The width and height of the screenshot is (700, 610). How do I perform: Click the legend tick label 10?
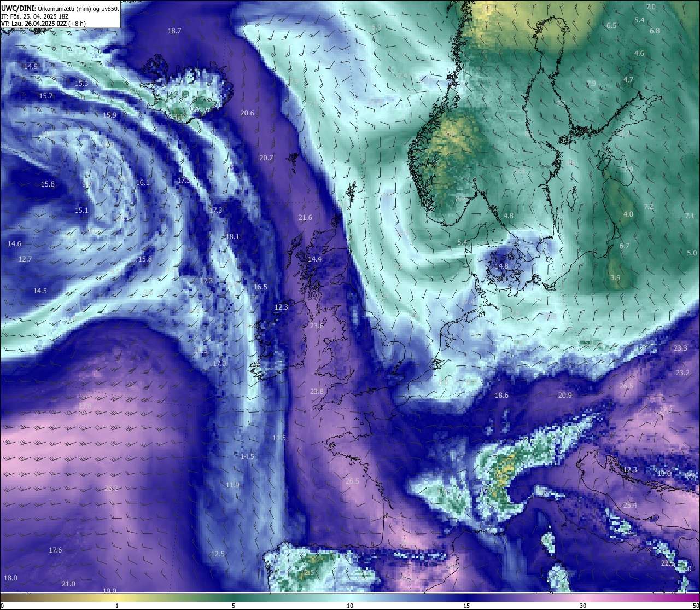pos(350,606)
